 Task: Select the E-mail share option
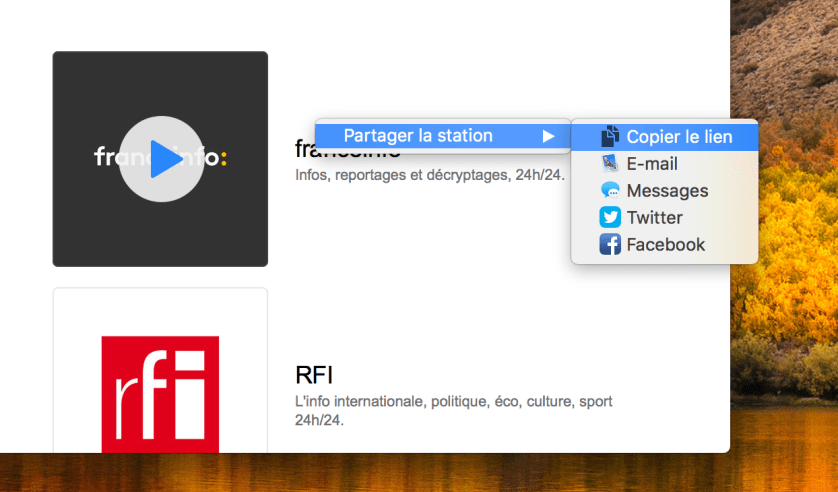coord(665,164)
